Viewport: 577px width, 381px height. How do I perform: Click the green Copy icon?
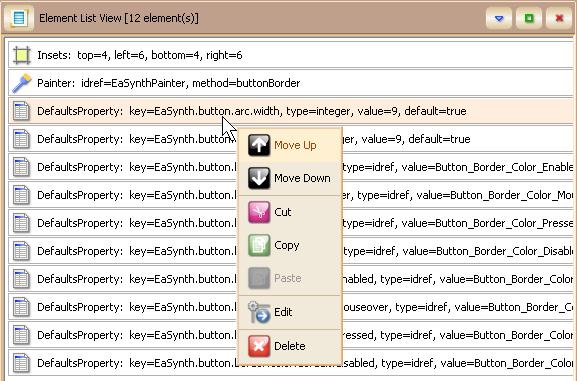pyautogui.click(x=259, y=245)
